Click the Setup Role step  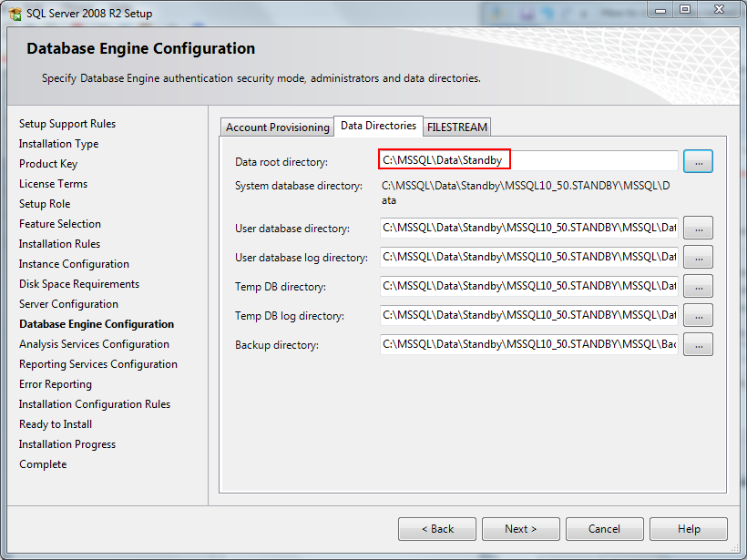tap(45, 204)
